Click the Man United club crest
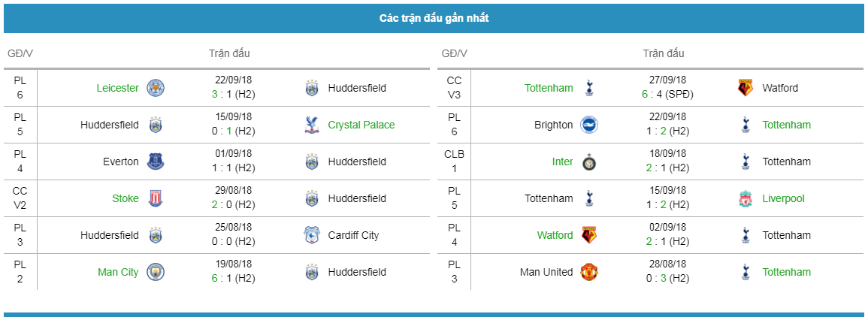Image resolution: width=868 pixels, height=317 pixels. click(x=589, y=272)
